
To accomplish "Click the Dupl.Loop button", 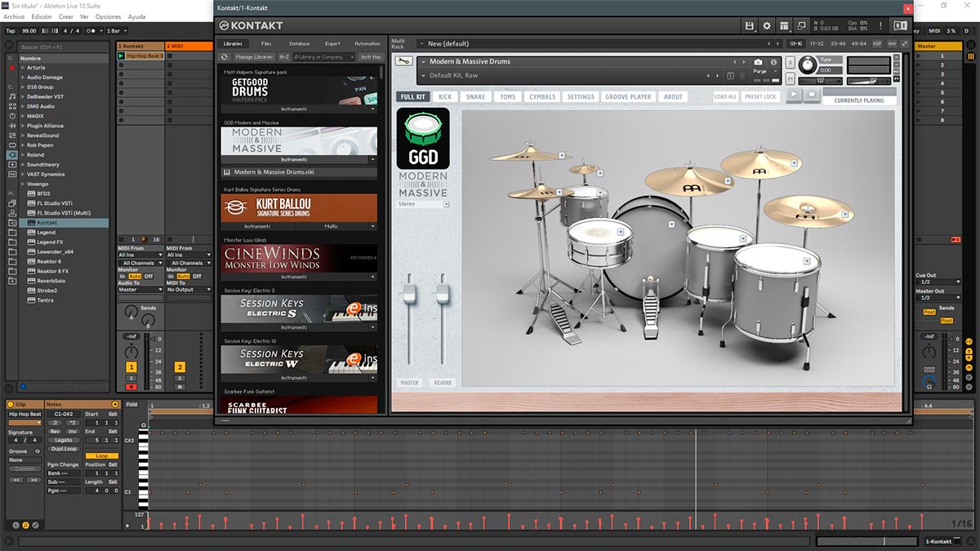I will (x=64, y=449).
